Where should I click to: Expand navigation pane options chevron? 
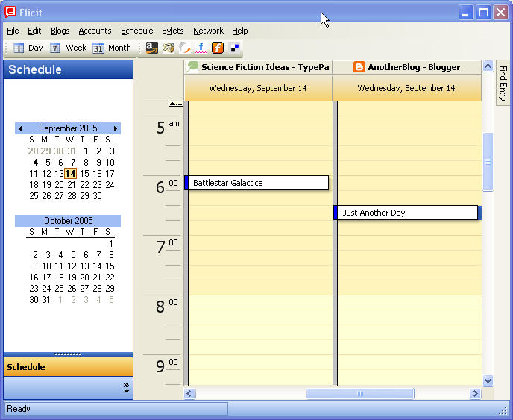126,388
